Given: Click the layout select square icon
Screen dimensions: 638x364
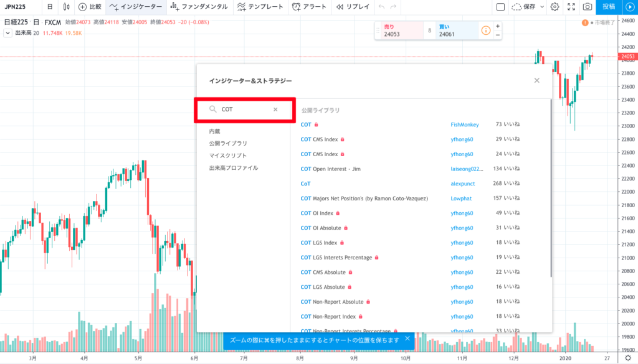Looking at the screenshot, I should pyautogui.click(x=500, y=7).
